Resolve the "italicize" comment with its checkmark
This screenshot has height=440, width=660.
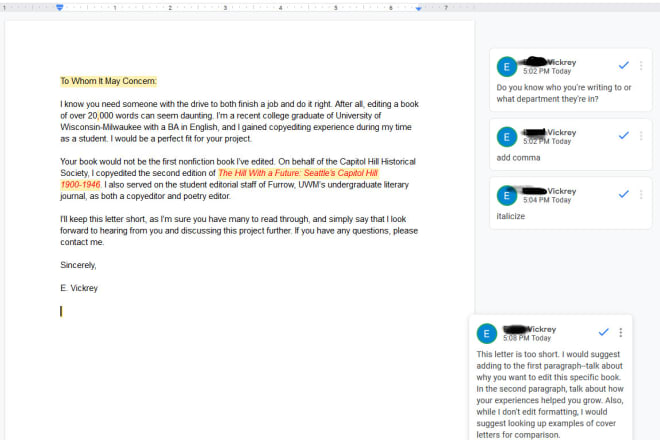623,193
